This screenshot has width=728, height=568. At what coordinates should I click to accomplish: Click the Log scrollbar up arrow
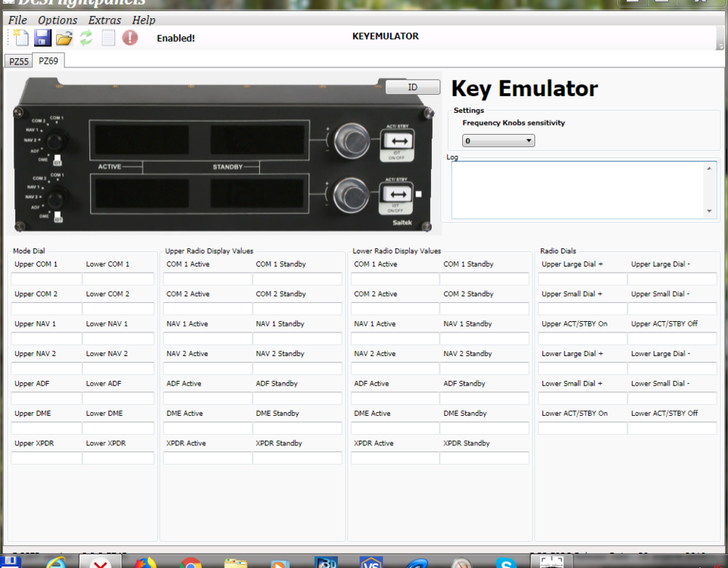(709, 168)
